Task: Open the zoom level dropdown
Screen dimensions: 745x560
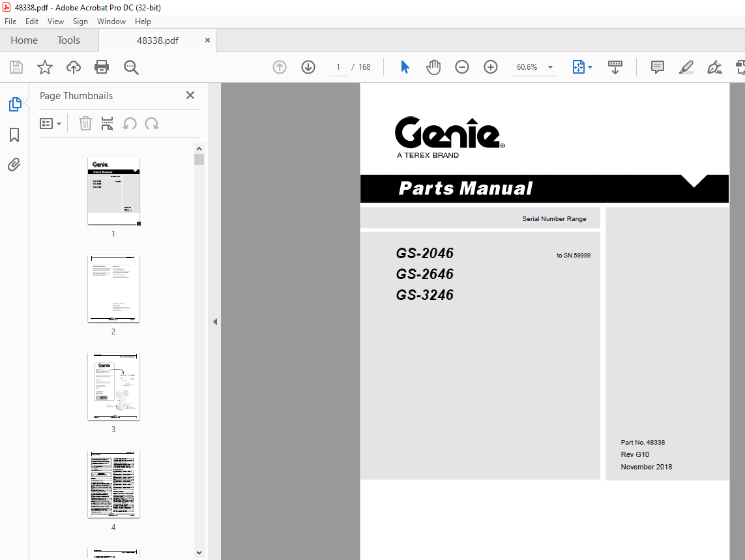Action: 551,67
